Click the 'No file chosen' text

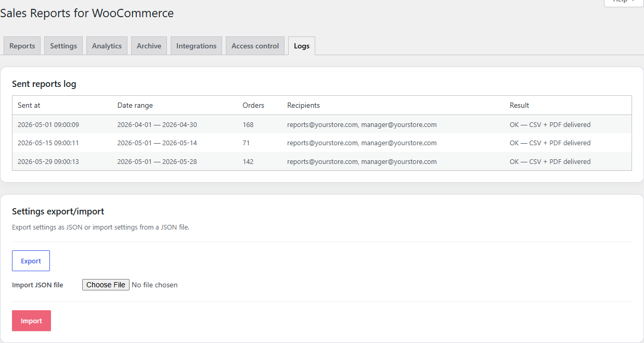154,285
